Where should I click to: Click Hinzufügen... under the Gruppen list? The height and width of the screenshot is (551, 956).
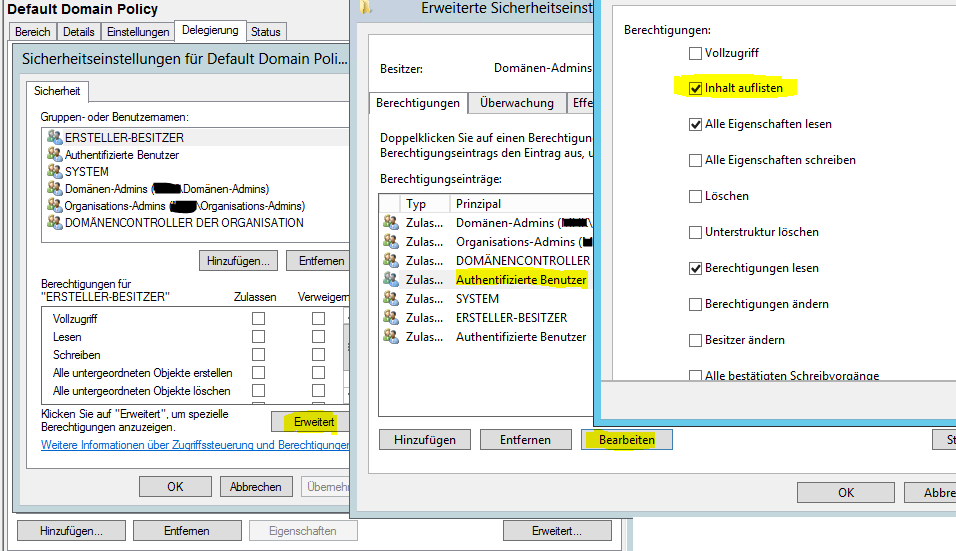[238, 261]
